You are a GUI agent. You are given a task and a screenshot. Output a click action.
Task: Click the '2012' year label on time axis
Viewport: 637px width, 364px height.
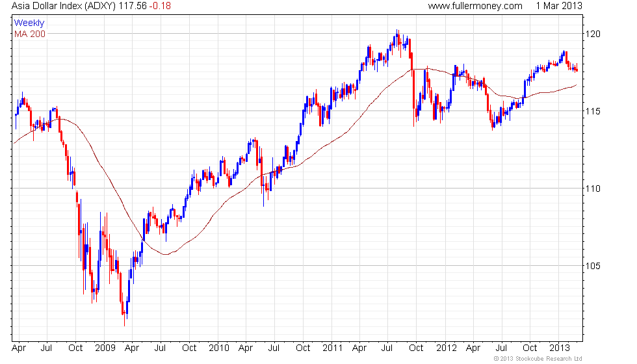447,348
